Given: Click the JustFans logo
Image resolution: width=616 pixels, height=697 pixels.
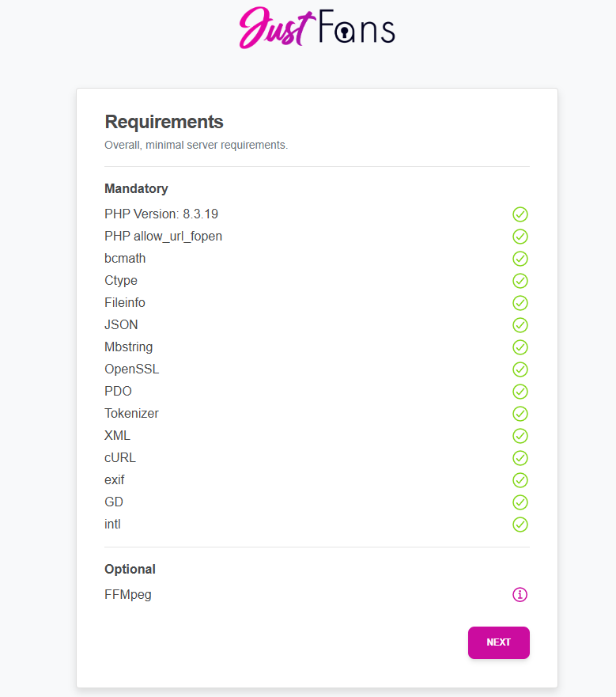Looking at the screenshot, I should coord(316,28).
